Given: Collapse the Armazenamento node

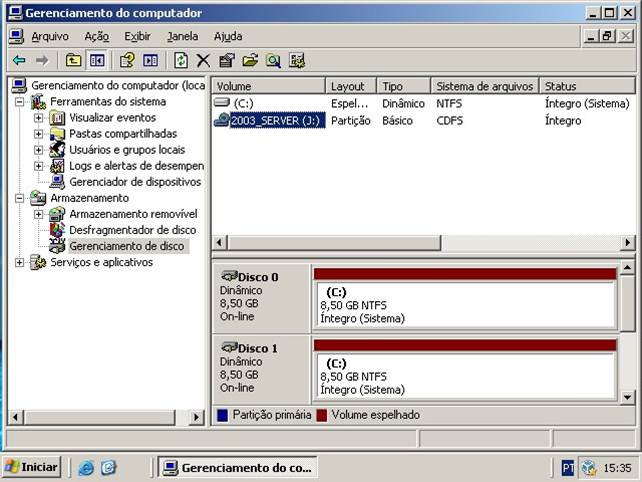Looking at the screenshot, I should point(19,198).
